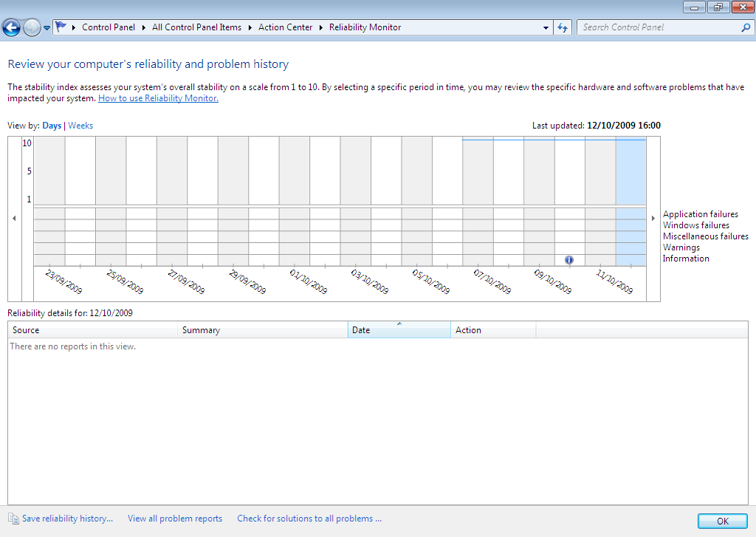Sort the reports by Date column header

point(399,330)
